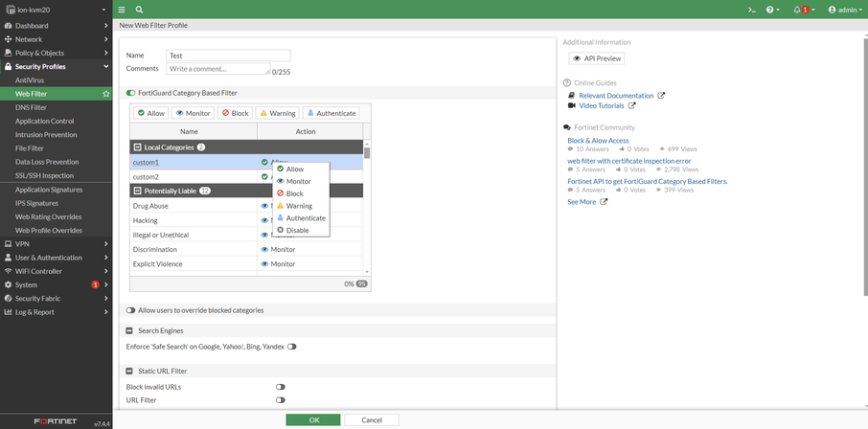Click the Cancel button
This screenshot has width=868, height=429.
pos(372,419)
